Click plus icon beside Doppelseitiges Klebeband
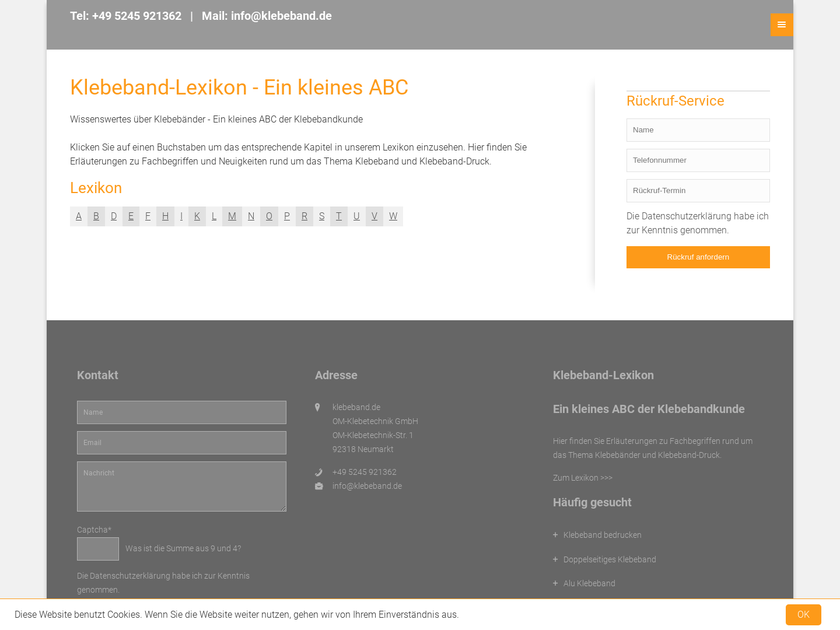 tap(555, 559)
